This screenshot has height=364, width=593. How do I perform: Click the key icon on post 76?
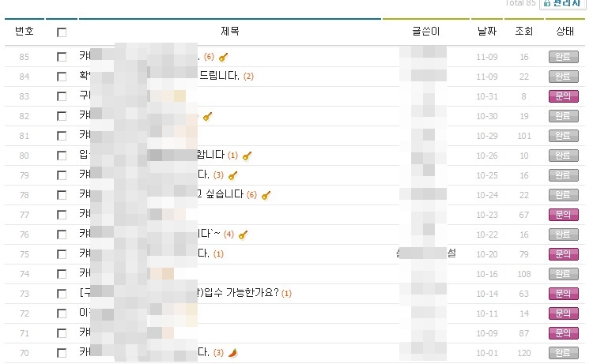(x=244, y=235)
